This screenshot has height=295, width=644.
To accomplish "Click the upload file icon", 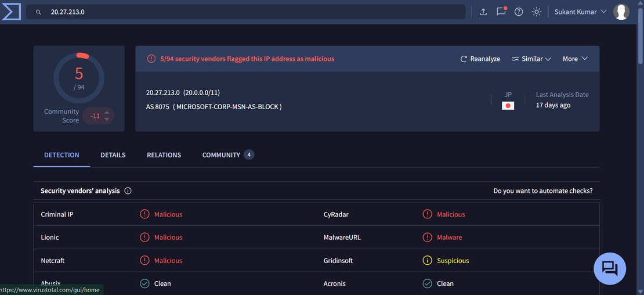I will point(483,12).
